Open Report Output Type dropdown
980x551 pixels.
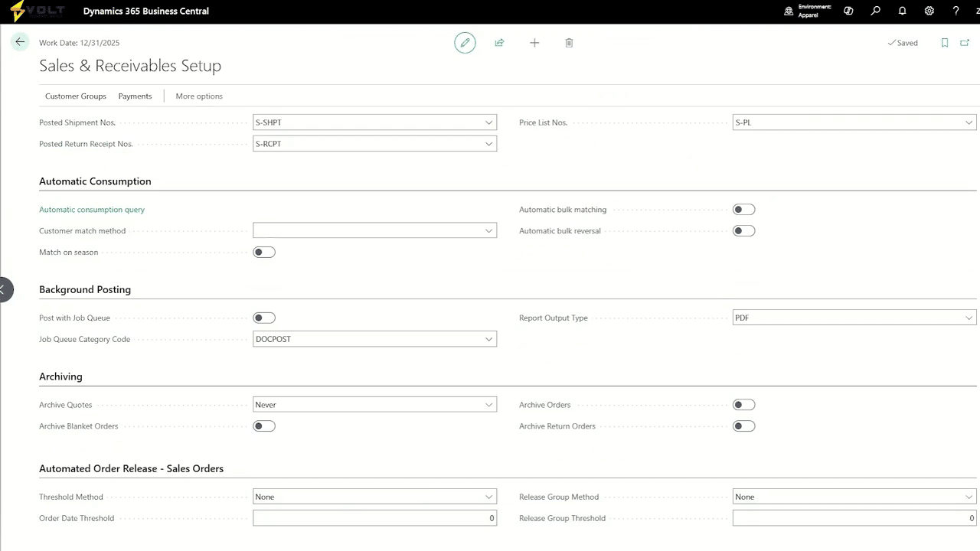(969, 318)
